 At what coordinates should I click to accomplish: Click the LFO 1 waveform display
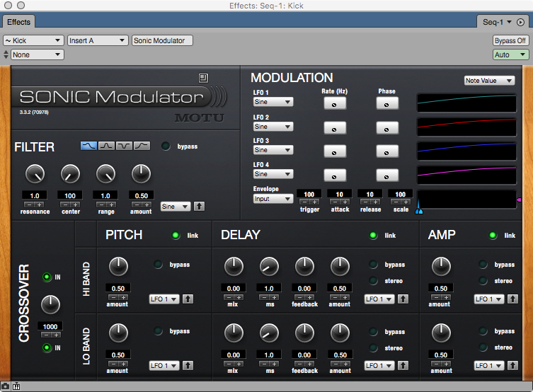pos(466,103)
